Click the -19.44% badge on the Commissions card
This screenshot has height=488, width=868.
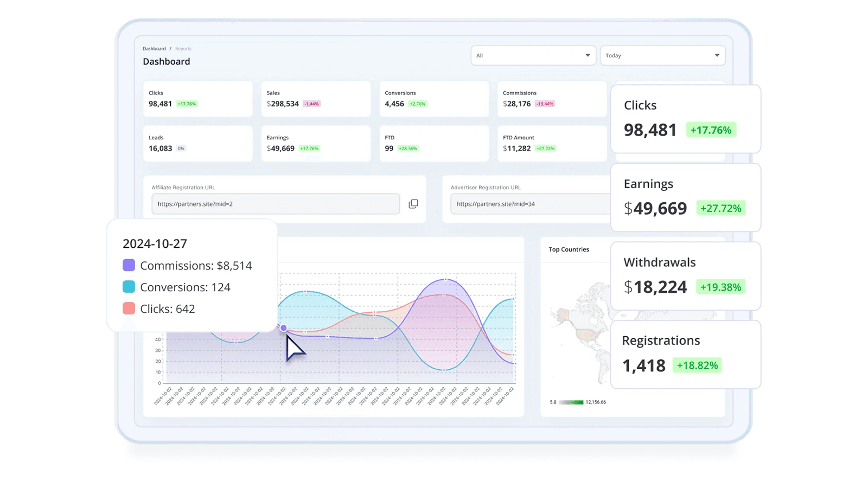[x=545, y=104]
